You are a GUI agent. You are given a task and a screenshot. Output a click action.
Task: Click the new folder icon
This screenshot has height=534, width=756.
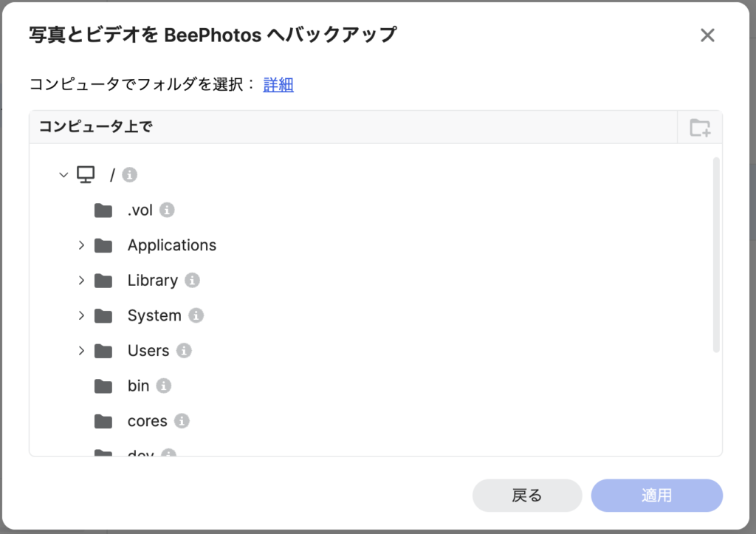click(x=700, y=128)
